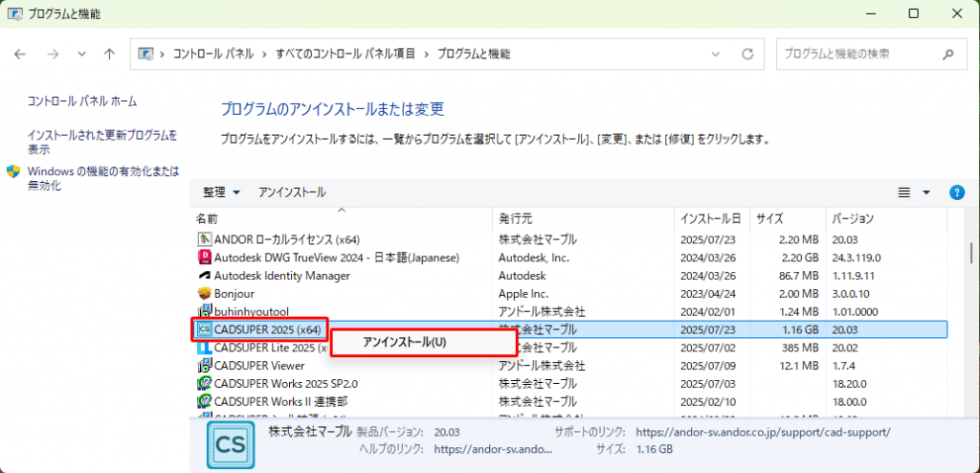
Task: Click the すべてのコントロール パネル項目 breadcrumb
Action: (345, 55)
